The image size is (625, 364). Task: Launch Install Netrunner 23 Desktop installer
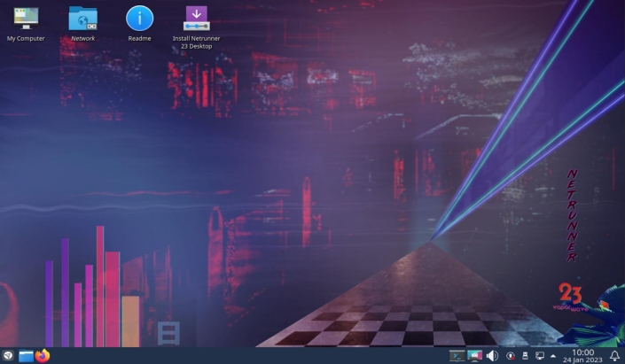tap(197, 19)
